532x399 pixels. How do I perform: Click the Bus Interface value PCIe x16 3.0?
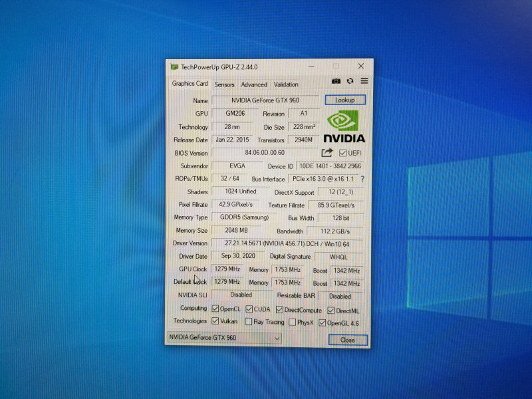click(323, 179)
